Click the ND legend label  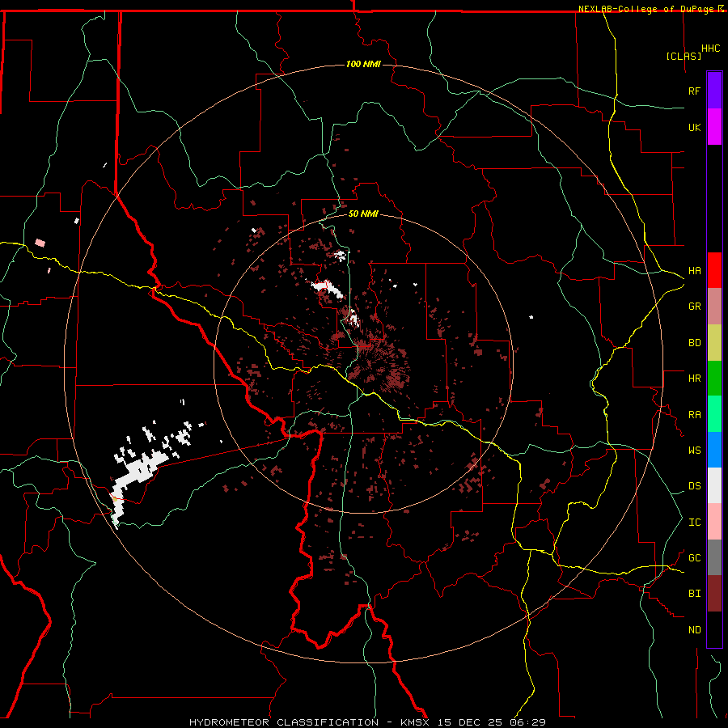[x=694, y=630]
